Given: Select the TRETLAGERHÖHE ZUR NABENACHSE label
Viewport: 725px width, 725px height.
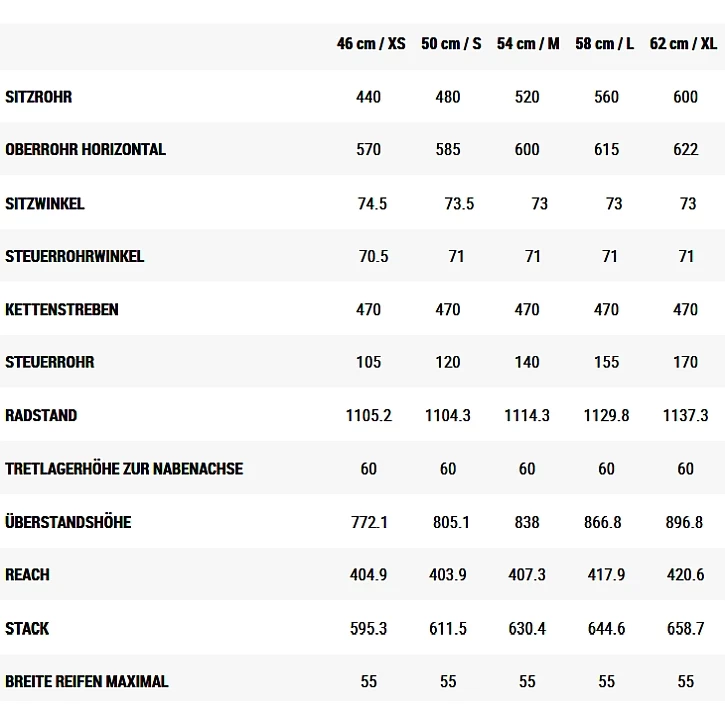Looking at the screenshot, I should coord(124,468).
